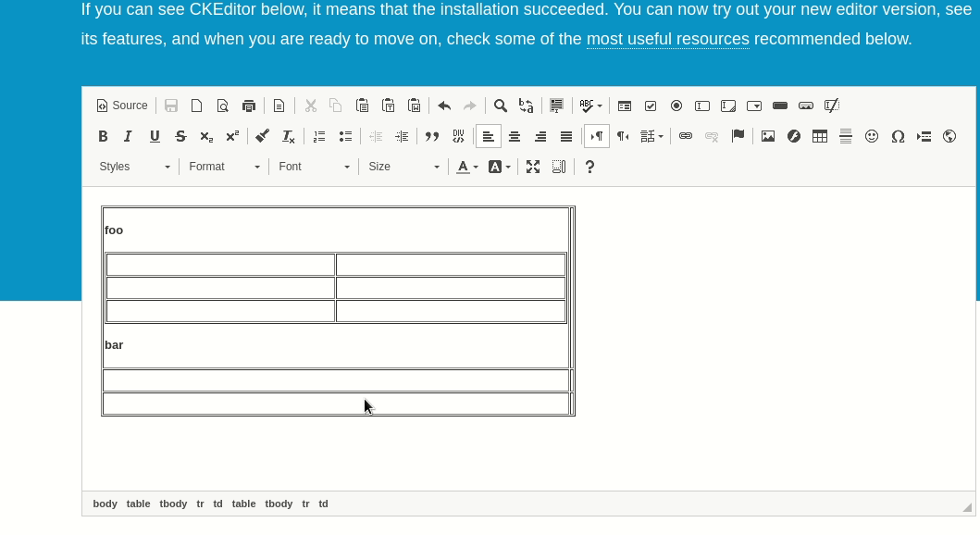This screenshot has width=980, height=535.
Task: Expand the Styles selector
Action: click(132, 167)
